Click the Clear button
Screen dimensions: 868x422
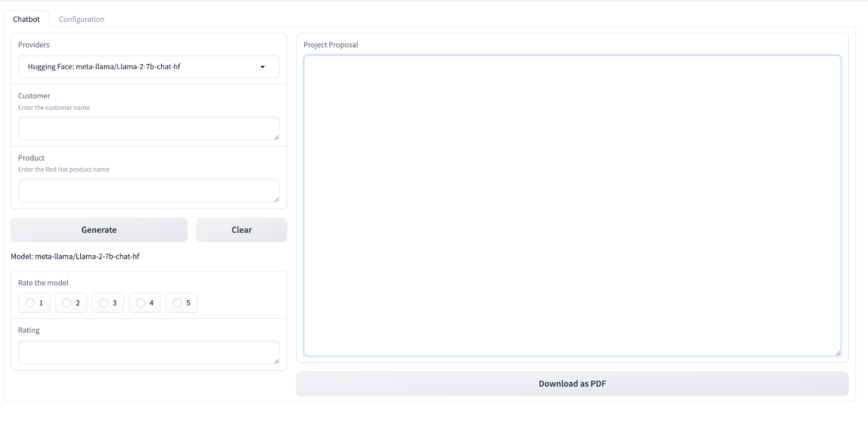241,230
